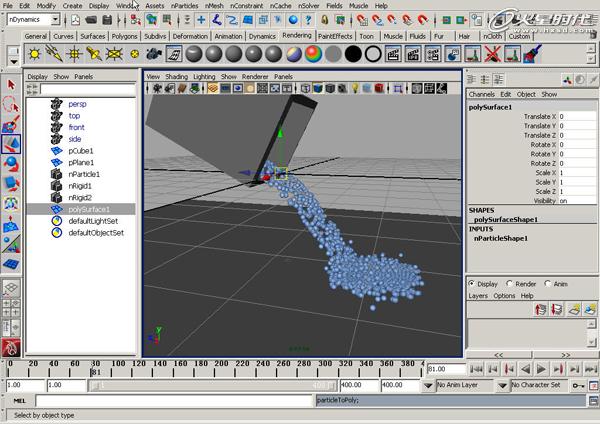Toggle viewport wireframe cube icon

coord(305,88)
